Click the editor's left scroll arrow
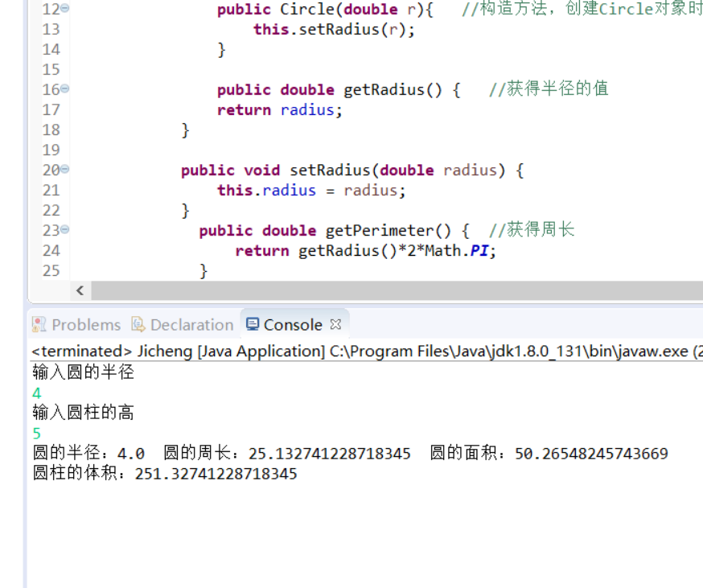This screenshot has width=703, height=588. 80,290
